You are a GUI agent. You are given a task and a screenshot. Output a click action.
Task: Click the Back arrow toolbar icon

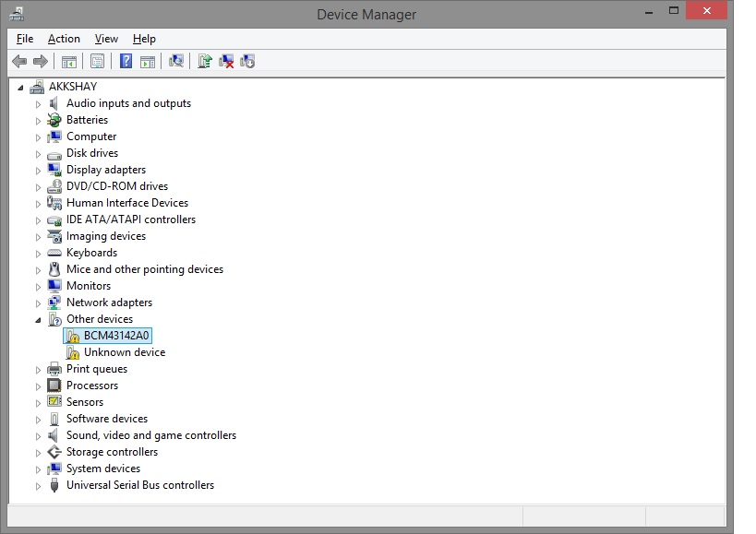(19, 61)
